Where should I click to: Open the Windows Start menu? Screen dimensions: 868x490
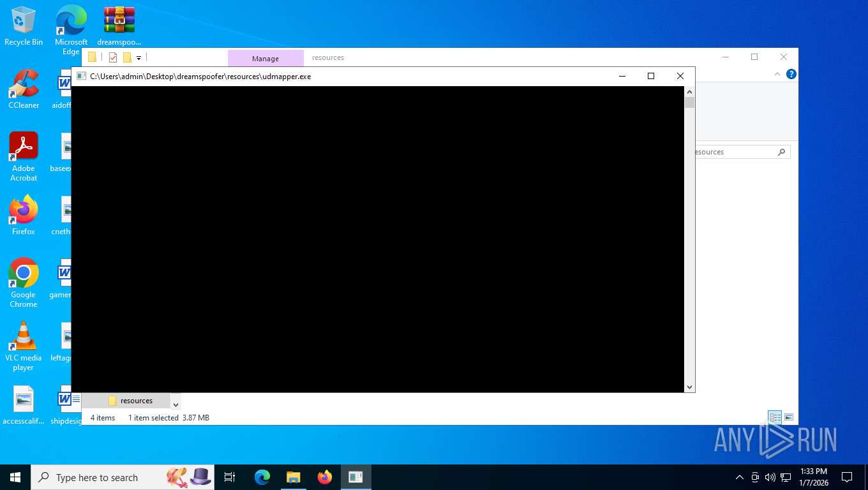[x=15, y=477]
